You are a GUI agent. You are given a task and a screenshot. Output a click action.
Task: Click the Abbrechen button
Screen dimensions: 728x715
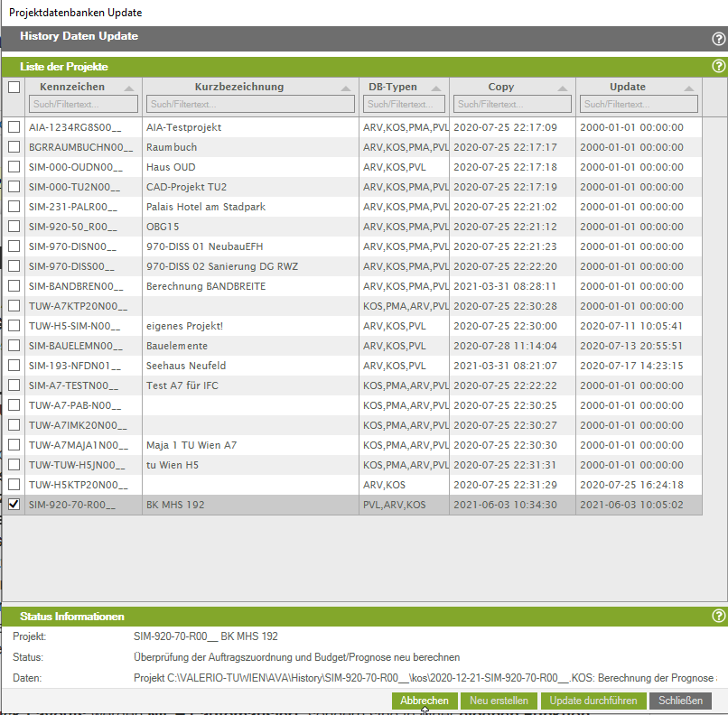pyautogui.click(x=425, y=701)
